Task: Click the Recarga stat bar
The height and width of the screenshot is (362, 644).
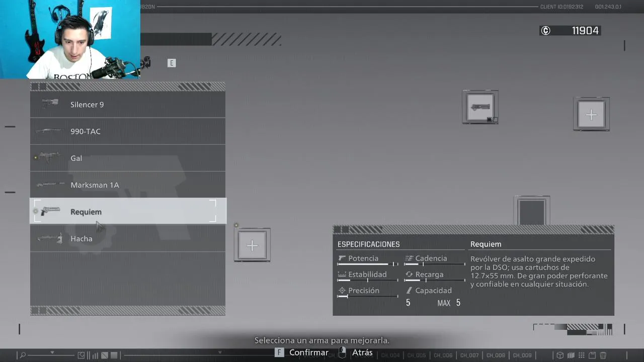Action: coord(435,280)
